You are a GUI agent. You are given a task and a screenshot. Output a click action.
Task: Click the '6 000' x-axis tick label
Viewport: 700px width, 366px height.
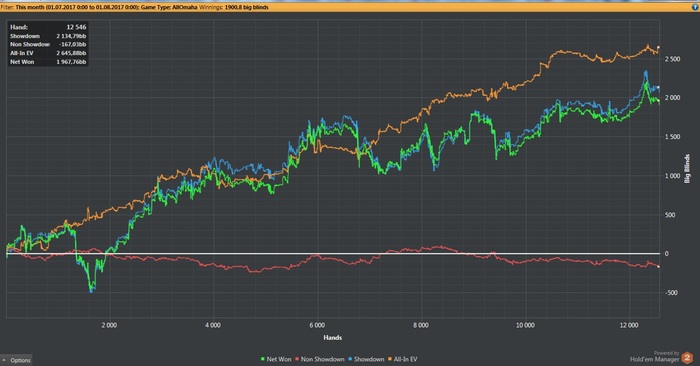(317, 325)
